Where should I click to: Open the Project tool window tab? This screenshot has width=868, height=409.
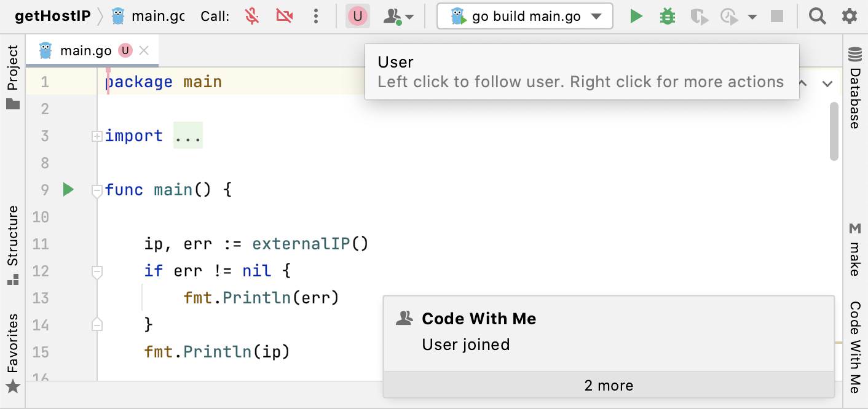coord(13,77)
